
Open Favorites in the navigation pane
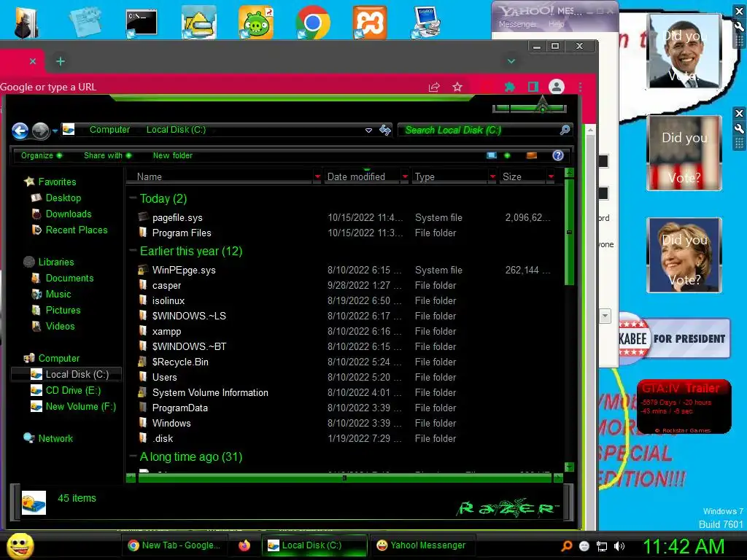tap(57, 182)
